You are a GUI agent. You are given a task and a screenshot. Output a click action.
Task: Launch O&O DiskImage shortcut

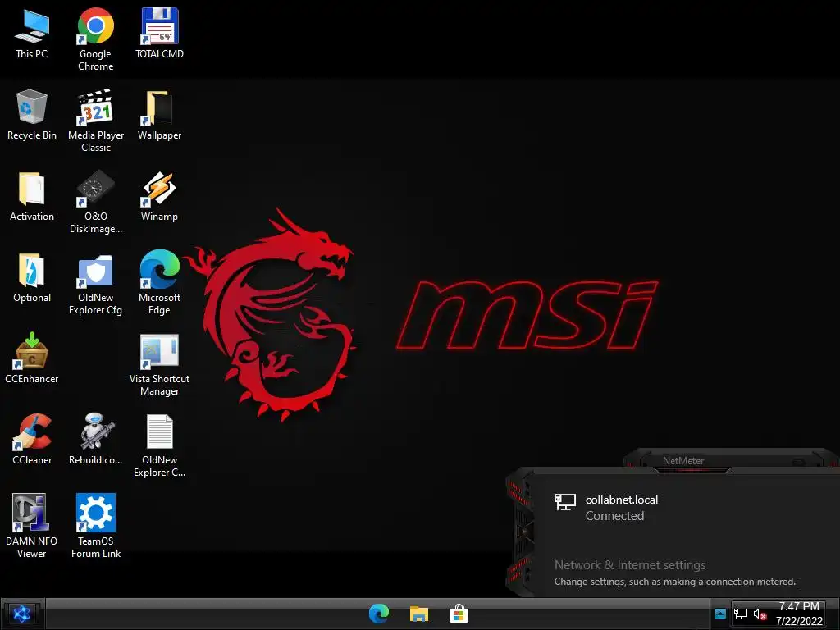click(x=95, y=202)
